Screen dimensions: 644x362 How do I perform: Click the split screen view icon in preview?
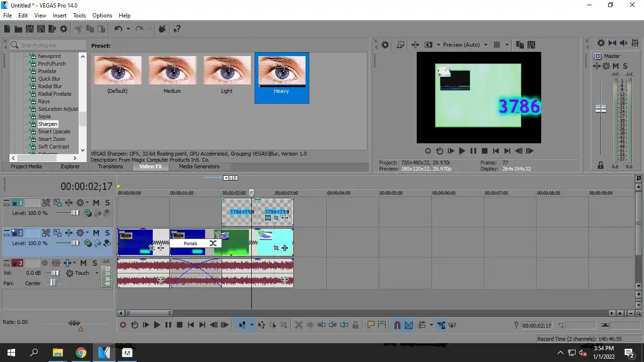(x=429, y=45)
